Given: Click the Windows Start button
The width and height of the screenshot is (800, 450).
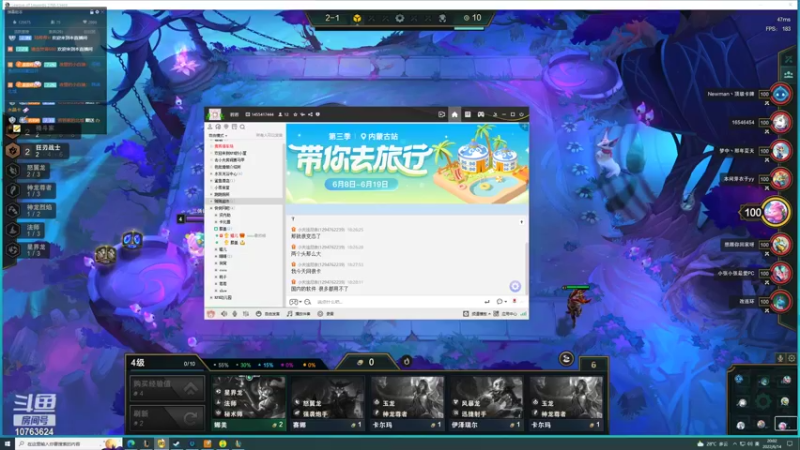Looking at the screenshot, I should (7, 444).
